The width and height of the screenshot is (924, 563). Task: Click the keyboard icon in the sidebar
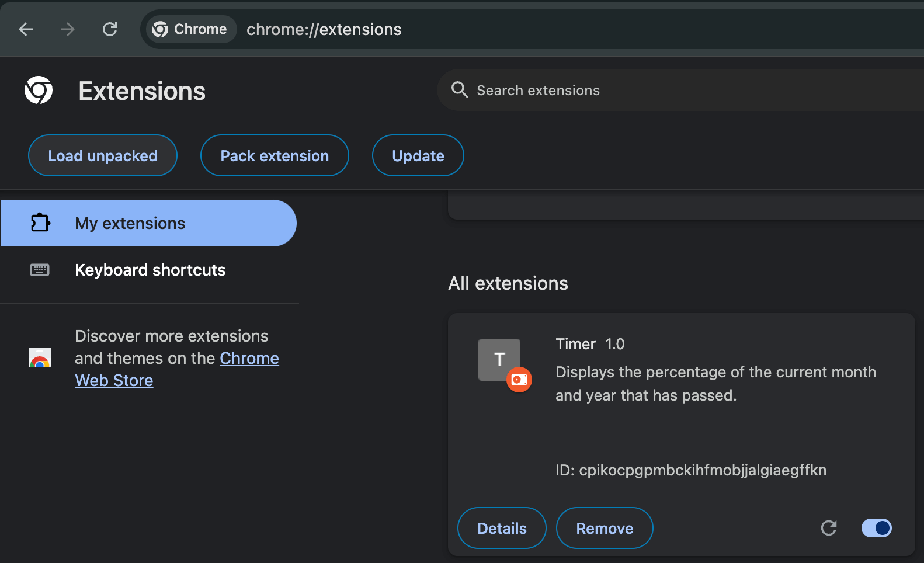pos(40,270)
